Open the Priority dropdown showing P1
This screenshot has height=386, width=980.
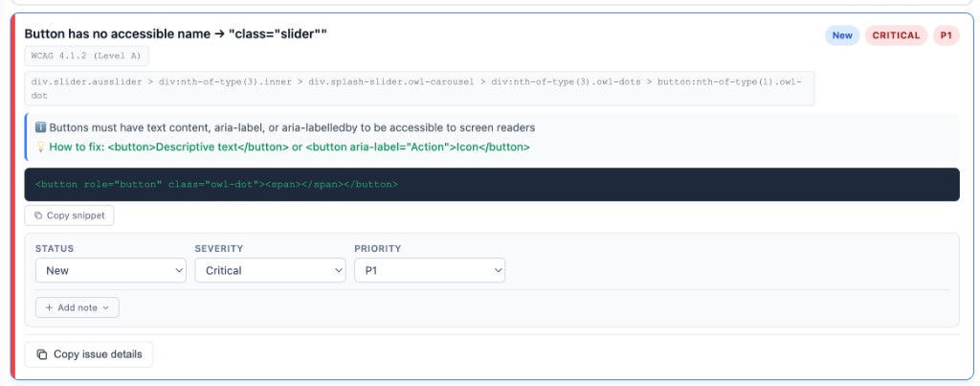pyautogui.click(x=430, y=270)
